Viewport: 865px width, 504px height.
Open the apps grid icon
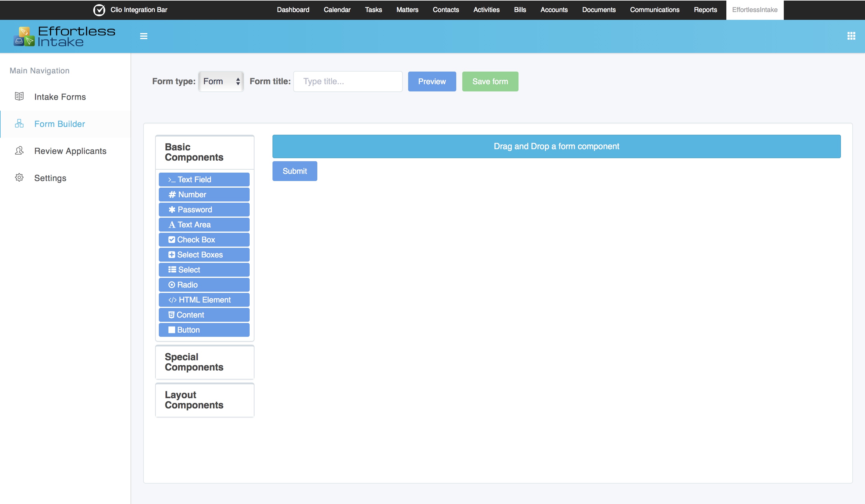coord(851,36)
